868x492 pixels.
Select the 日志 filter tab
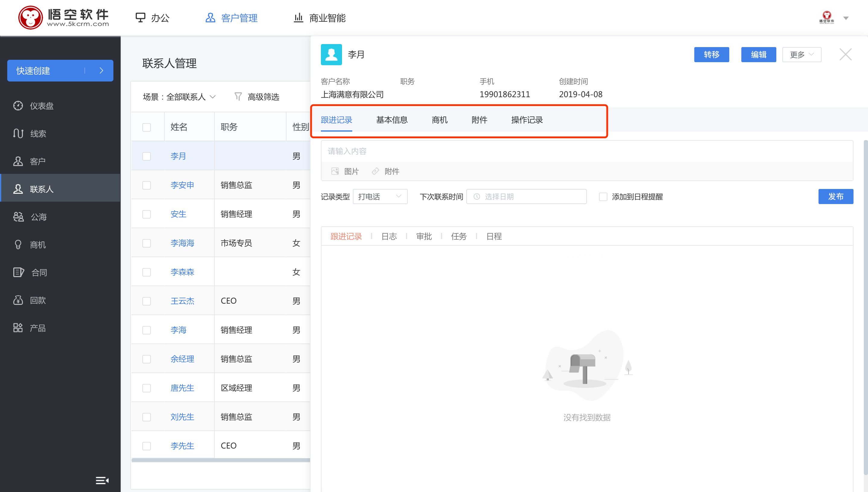tap(389, 236)
